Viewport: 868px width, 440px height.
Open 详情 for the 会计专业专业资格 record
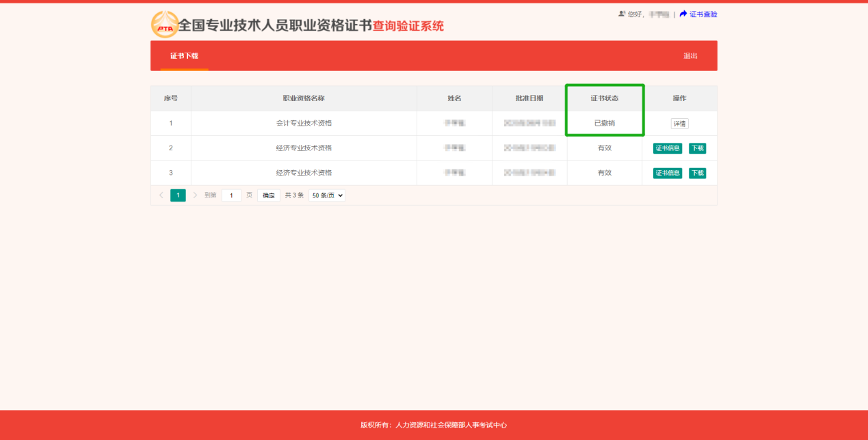[x=679, y=123]
